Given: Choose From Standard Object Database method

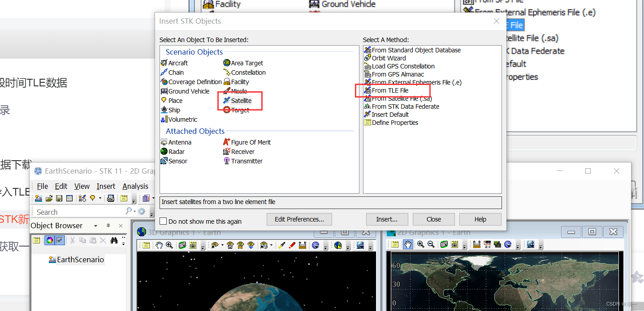Looking at the screenshot, I should 412,50.
